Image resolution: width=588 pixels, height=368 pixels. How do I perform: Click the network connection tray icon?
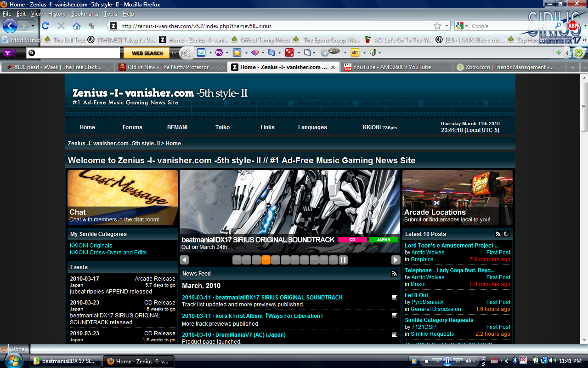[544, 361]
